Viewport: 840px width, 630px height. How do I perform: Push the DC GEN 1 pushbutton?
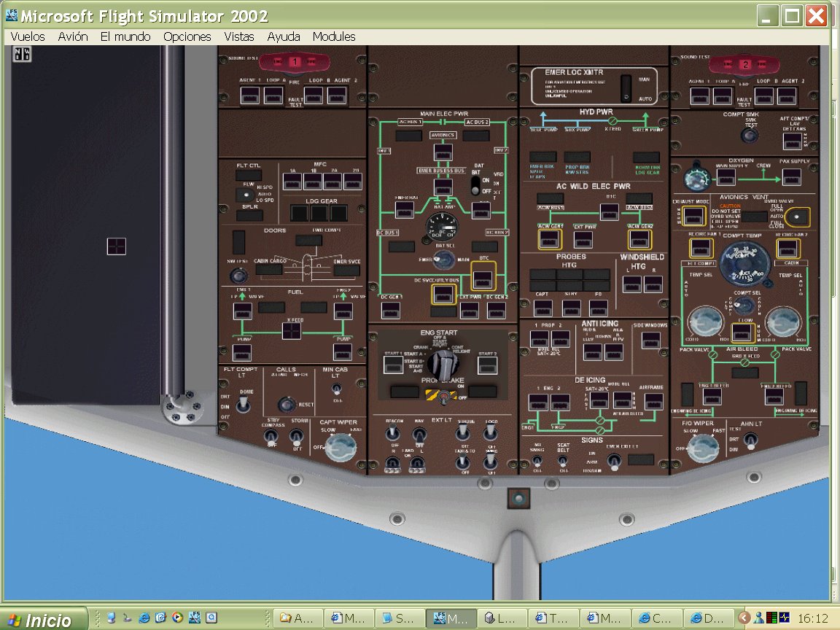click(391, 310)
